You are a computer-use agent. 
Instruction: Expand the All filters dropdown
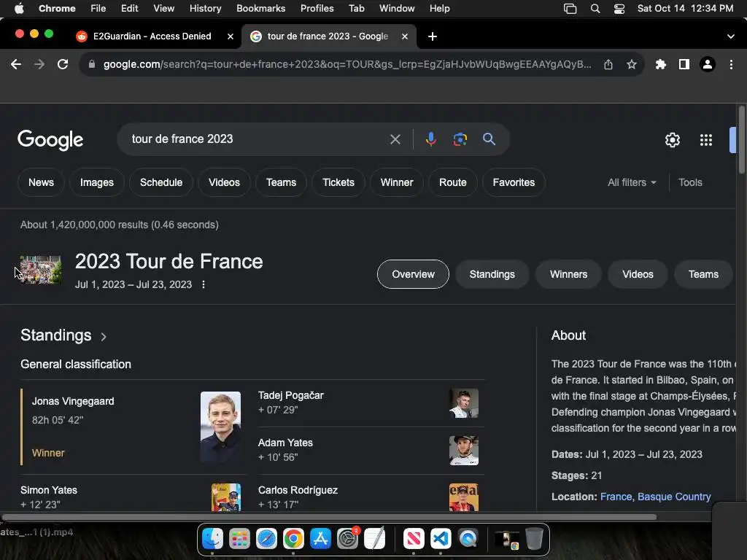632,182
